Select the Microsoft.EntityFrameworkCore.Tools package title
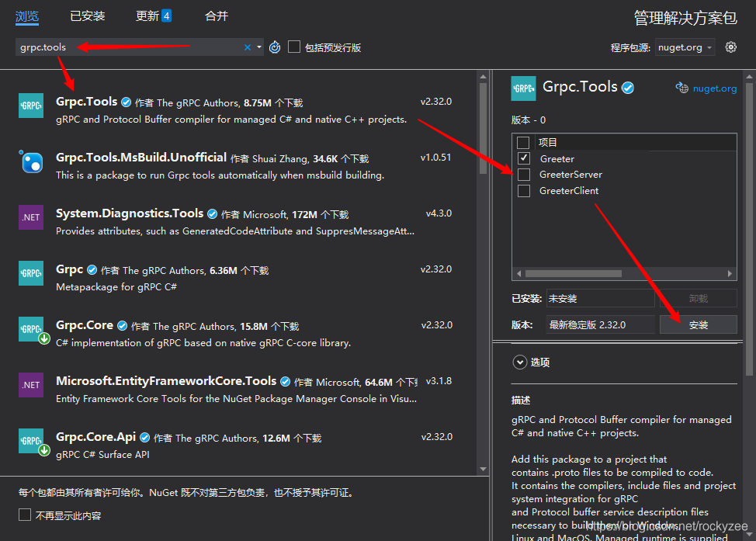The width and height of the screenshot is (756, 541). [166, 381]
